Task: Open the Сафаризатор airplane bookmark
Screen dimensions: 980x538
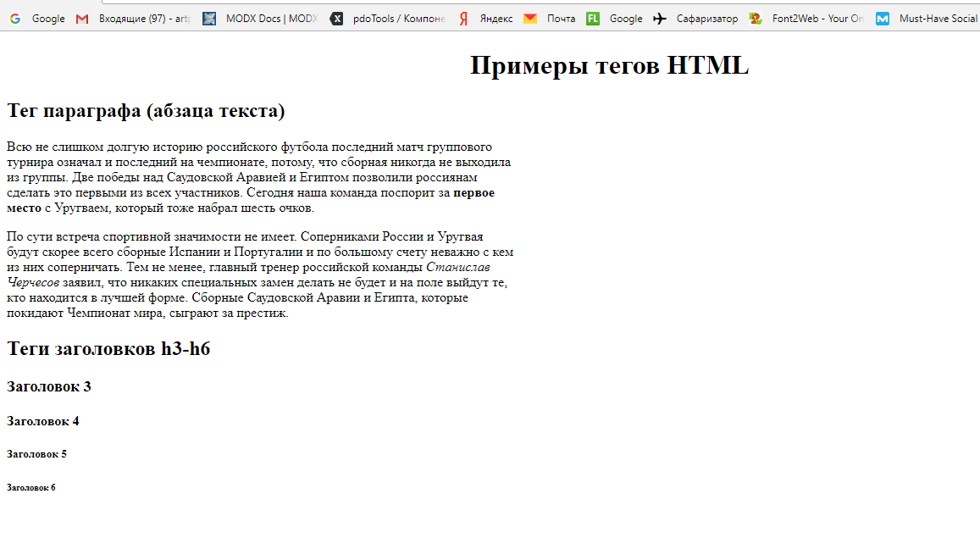Action: [x=695, y=19]
